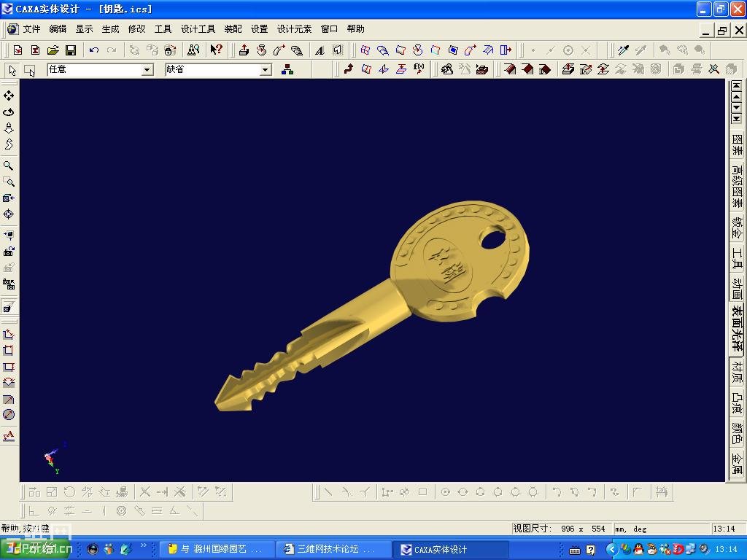
Task: Click the taskbar button 滁州国绿园艺
Action: click(x=217, y=549)
